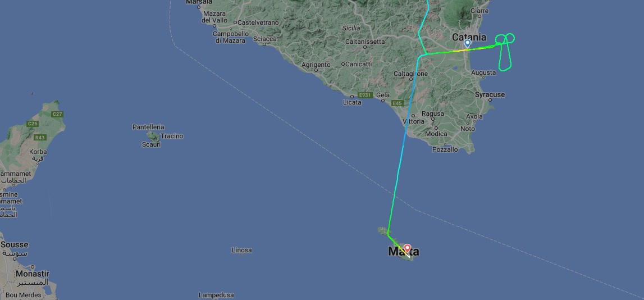Click the red destination pin on Malta
This screenshot has width=644, height=300.
(407, 249)
